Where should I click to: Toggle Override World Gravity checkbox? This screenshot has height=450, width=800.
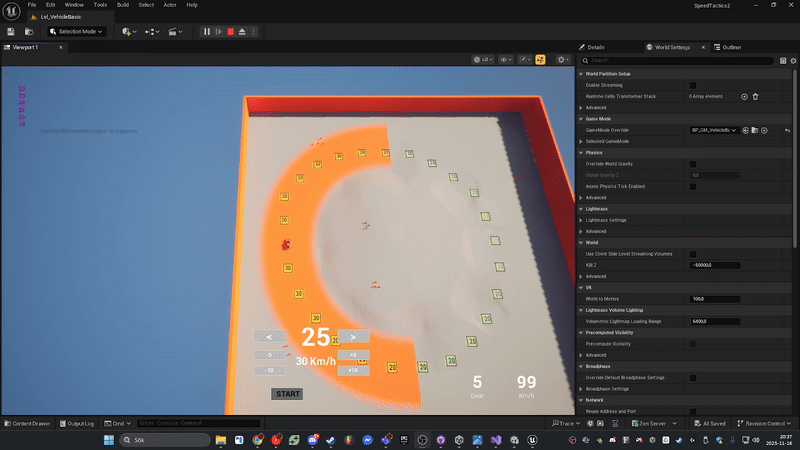click(x=693, y=163)
